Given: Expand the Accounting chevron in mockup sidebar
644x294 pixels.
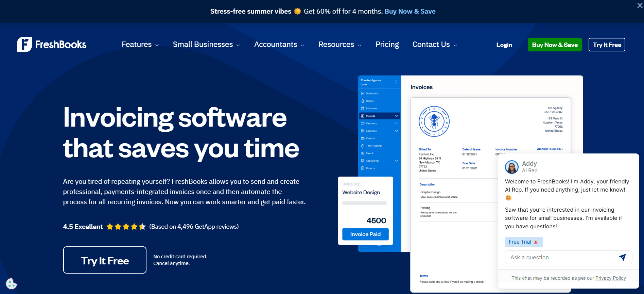Looking at the screenshot, I should coord(396,161).
